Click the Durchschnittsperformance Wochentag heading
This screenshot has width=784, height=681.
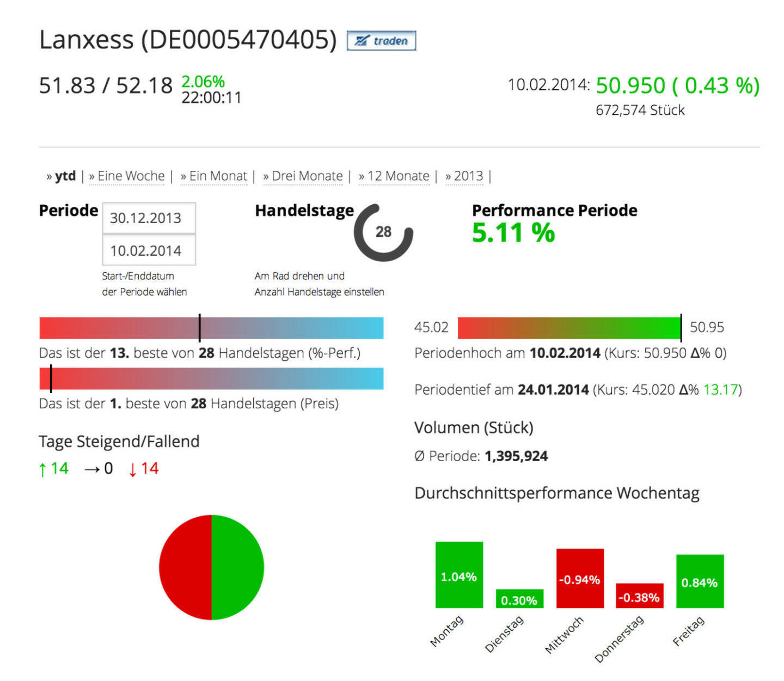(x=557, y=493)
